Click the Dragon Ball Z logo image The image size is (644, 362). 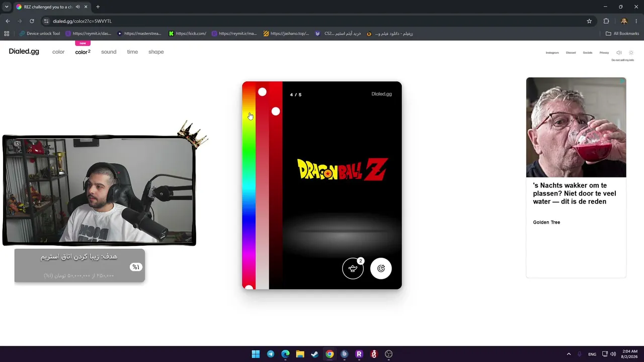342,170
